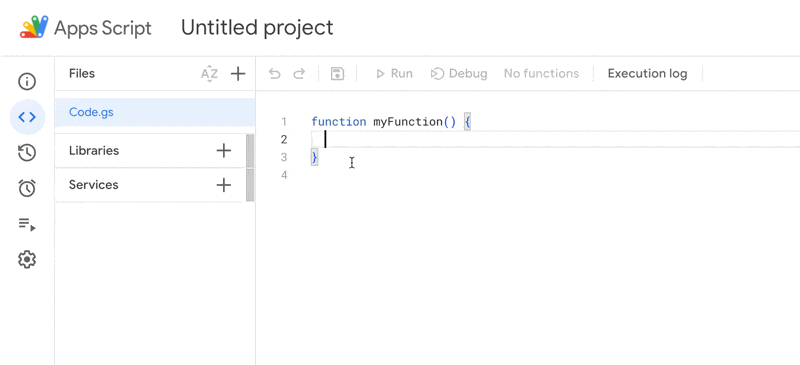Sort files alphabetically with AZ icon
This screenshot has width=800, height=365.
(x=209, y=74)
